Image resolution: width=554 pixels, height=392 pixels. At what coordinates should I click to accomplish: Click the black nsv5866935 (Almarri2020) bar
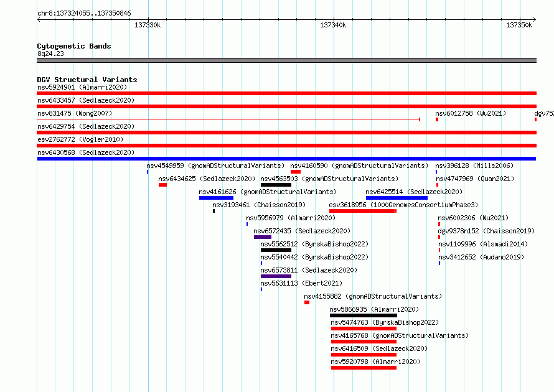click(x=364, y=315)
